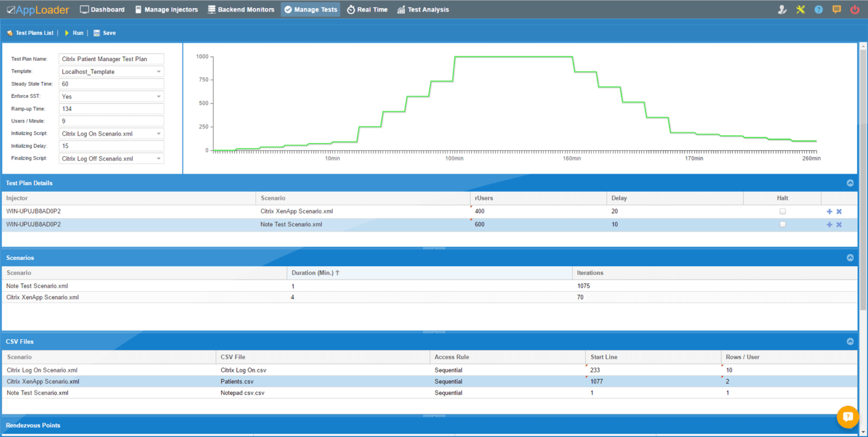
Task: Log out via the red power icon
Action: click(x=855, y=9)
